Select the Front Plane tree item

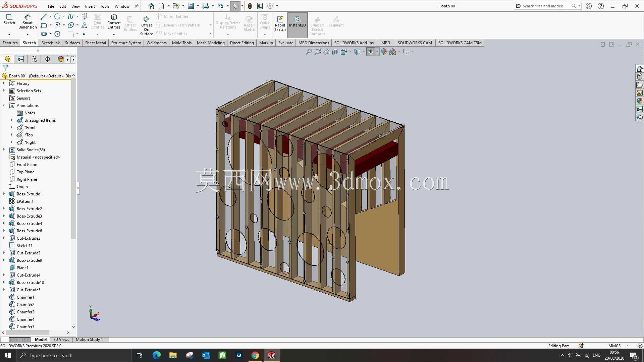tap(27, 165)
